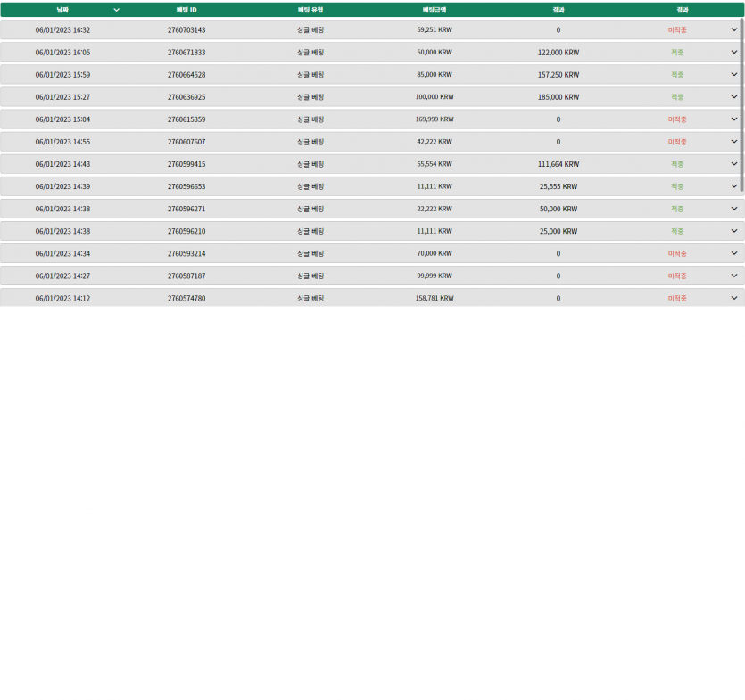This screenshot has width=745, height=700.
Task: Expand bet row 2760671833
Action: 734,52
